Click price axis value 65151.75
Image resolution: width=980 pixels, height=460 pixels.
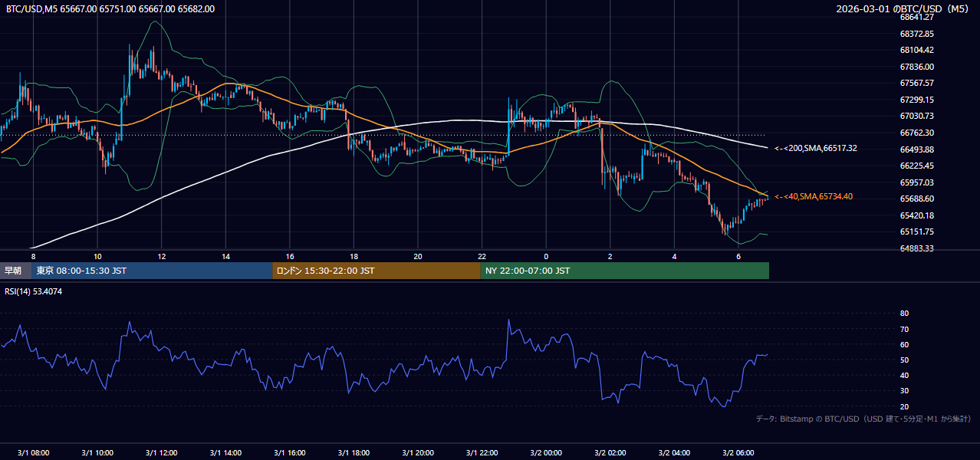(x=916, y=232)
